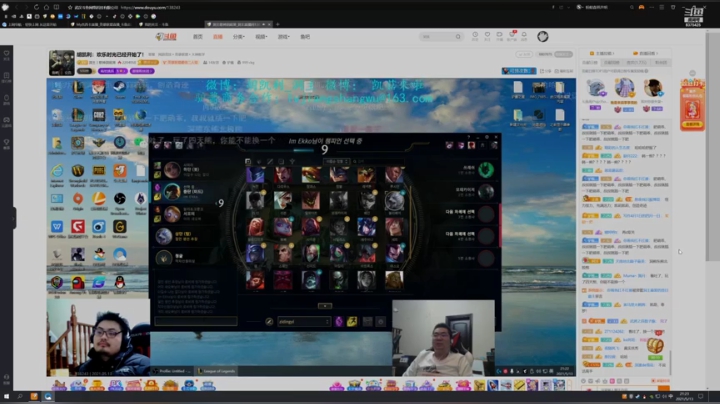Image resolution: width=720 pixels, height=404 pixels.
Task: Click the lock-in button below the champion grid
Action: coord(325,306)
